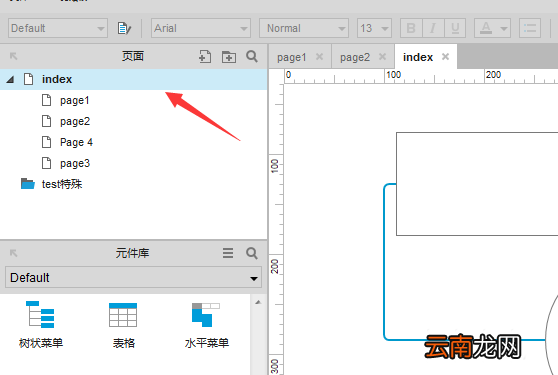Open the library Default selection dropdown

pos(133,278)
